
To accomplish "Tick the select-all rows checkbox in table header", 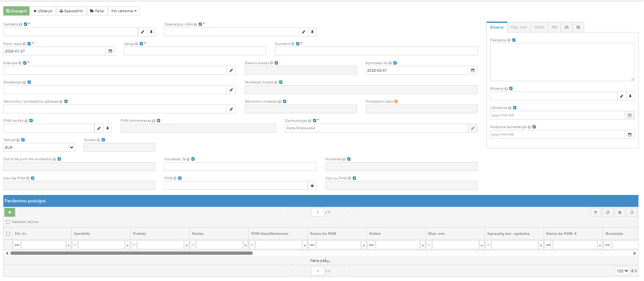I will pos(8,234).
